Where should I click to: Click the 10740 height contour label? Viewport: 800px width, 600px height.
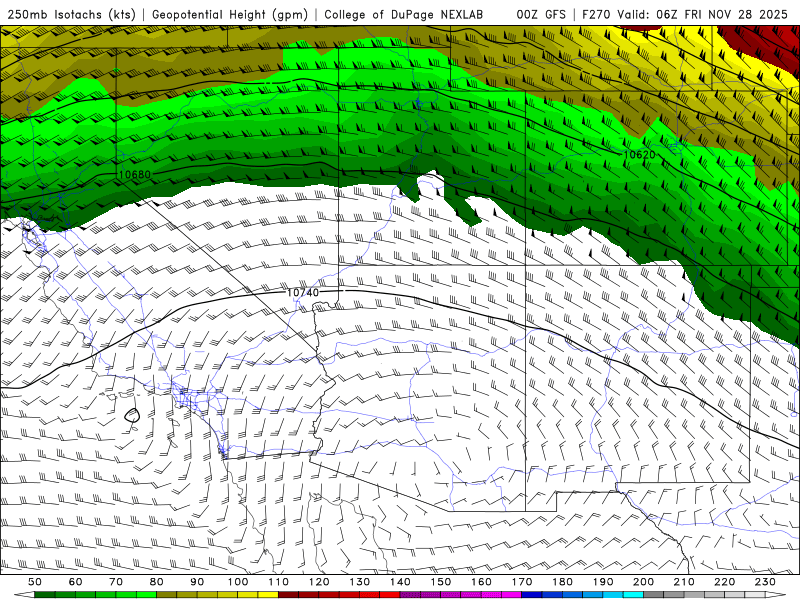pyautogui.click(x=303, y=292)
